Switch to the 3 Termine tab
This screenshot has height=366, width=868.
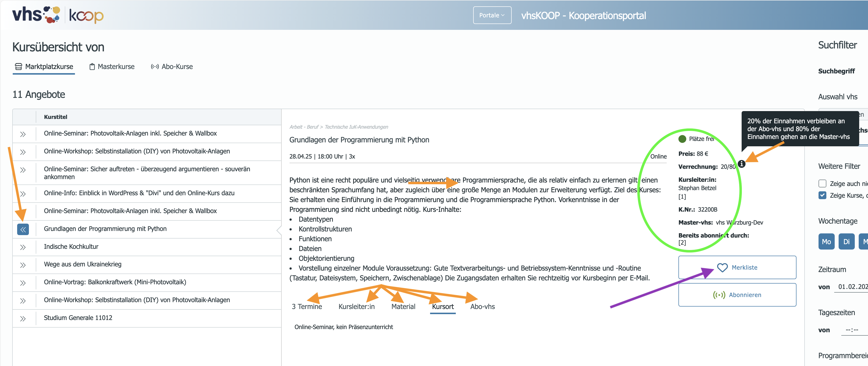[307, 307]
